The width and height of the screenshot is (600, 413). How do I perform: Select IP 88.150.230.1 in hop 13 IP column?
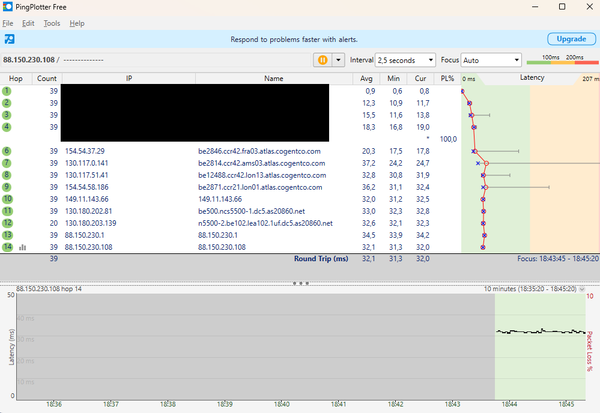tap(84, 235)
